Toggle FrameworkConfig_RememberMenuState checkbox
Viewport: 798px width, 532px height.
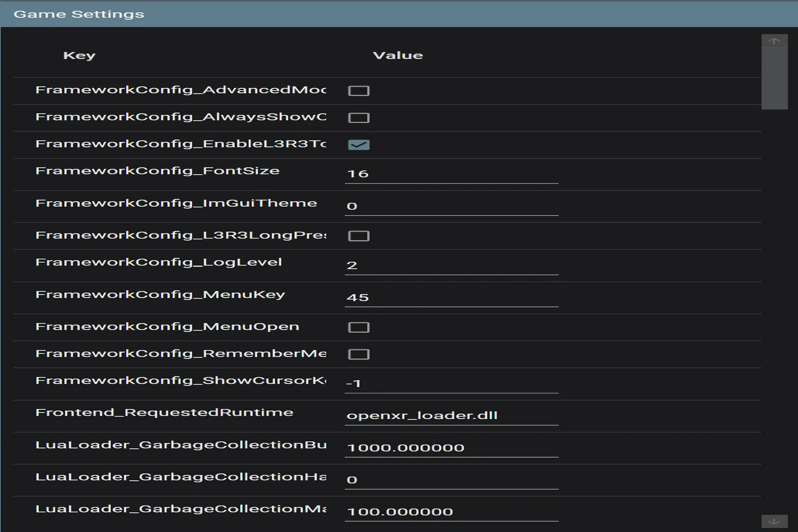[x=358, y=355]
